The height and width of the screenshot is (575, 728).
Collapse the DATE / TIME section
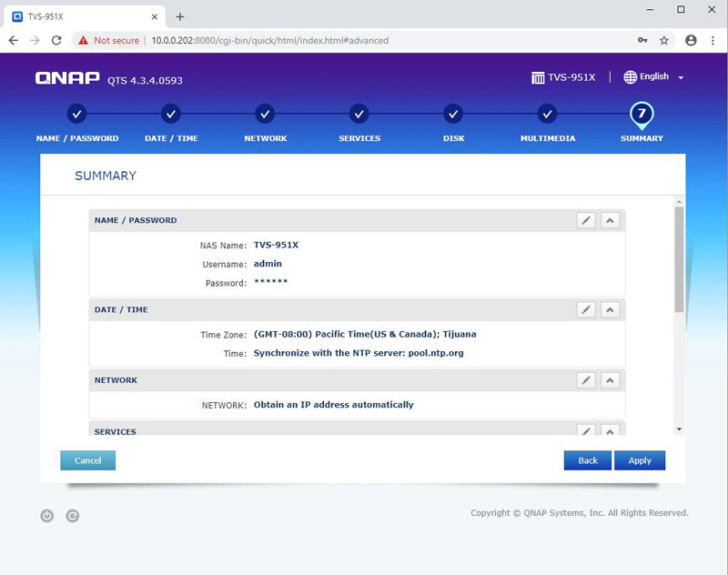[x=610, y=309]
